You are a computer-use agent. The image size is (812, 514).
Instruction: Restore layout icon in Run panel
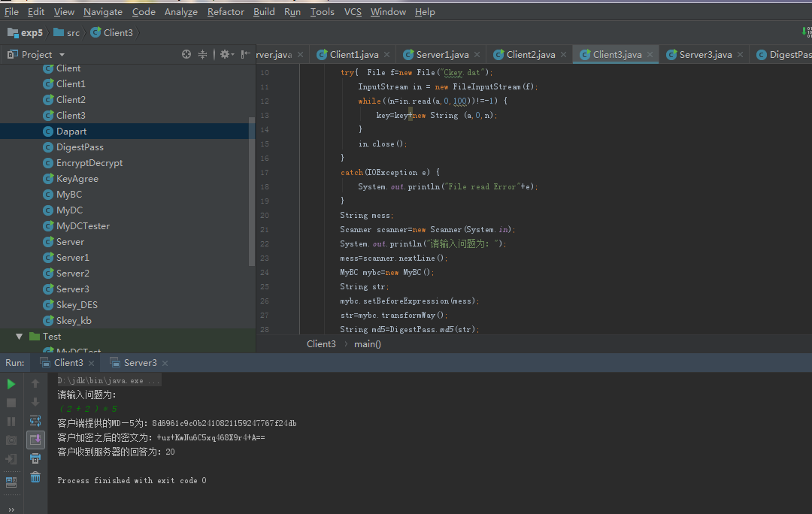(11, 482)
